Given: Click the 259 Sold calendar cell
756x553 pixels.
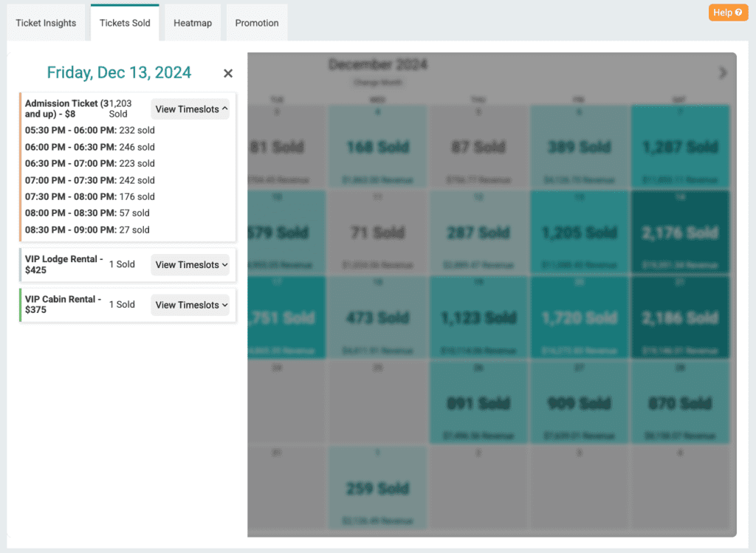Looking at the screenshot, I should (378, 488).
